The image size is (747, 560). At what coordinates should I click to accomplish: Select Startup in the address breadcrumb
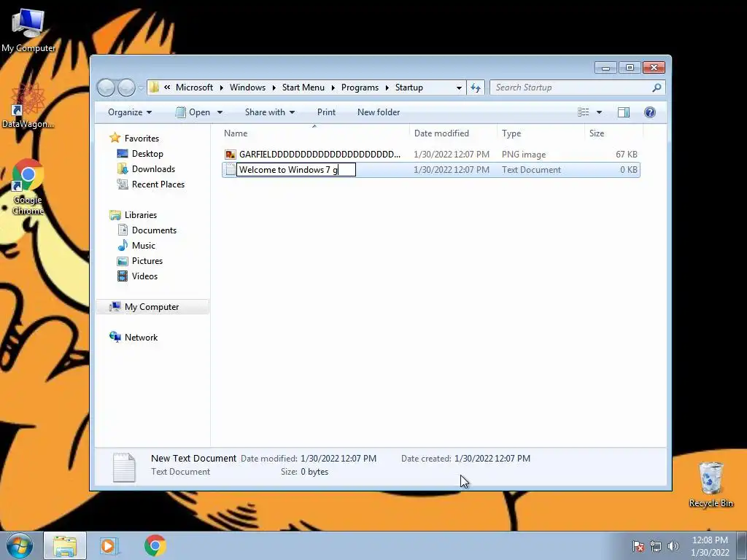pyautogui.click(x=409, y=87)
